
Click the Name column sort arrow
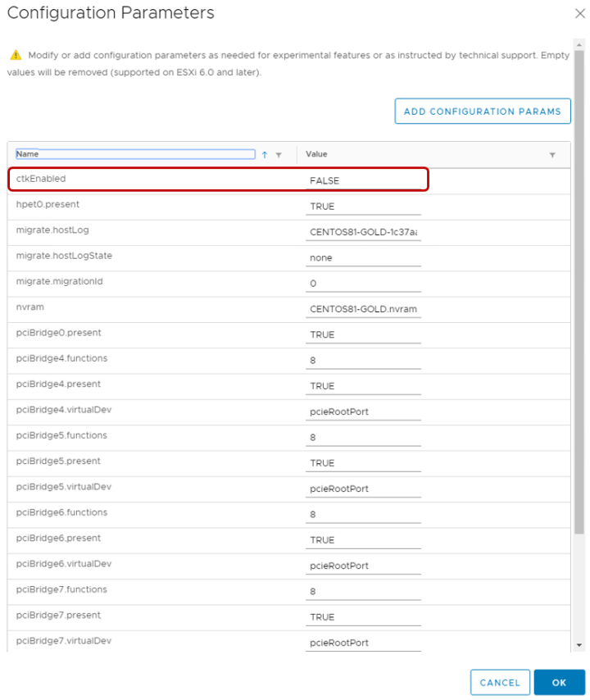pos(265,155)
